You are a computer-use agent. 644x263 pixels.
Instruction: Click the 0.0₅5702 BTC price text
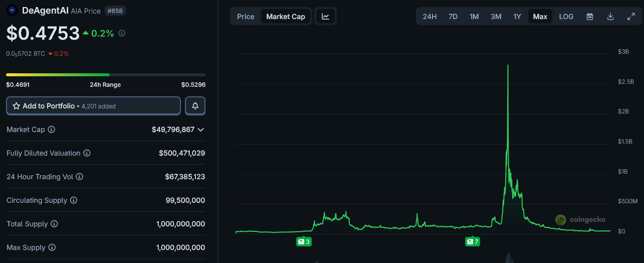[26, 54]
